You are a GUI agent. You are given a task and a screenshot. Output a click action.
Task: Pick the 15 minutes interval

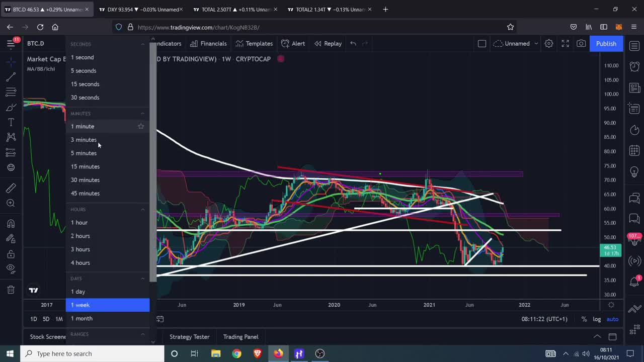click(108, 166)
